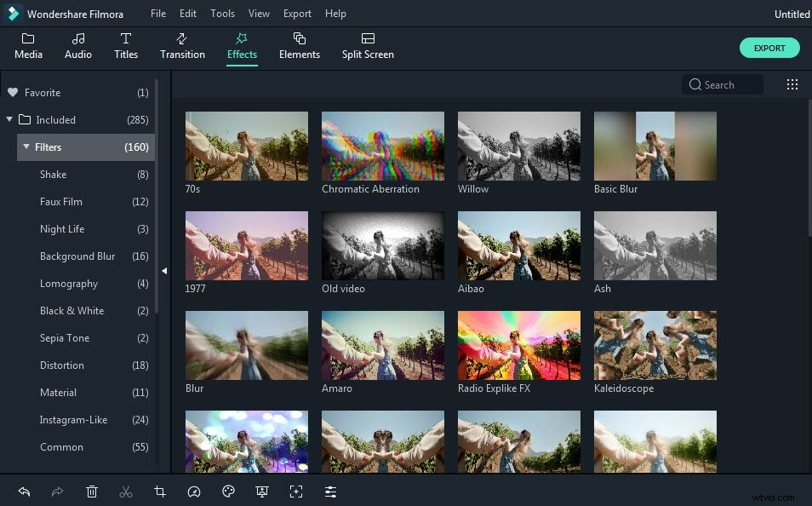Image resolution: width=812 pixels, height=506 pixels.
Task: Click inside the Search field
Action: tap(723, 84)
